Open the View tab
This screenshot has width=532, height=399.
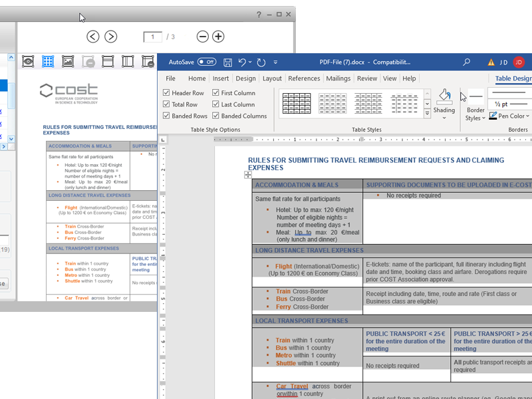tap(390, 78)
